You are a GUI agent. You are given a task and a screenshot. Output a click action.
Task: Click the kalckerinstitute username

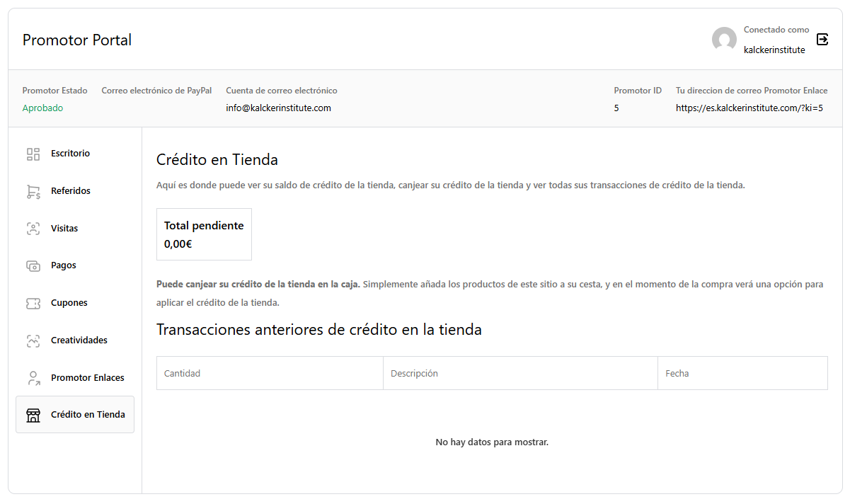774,50
